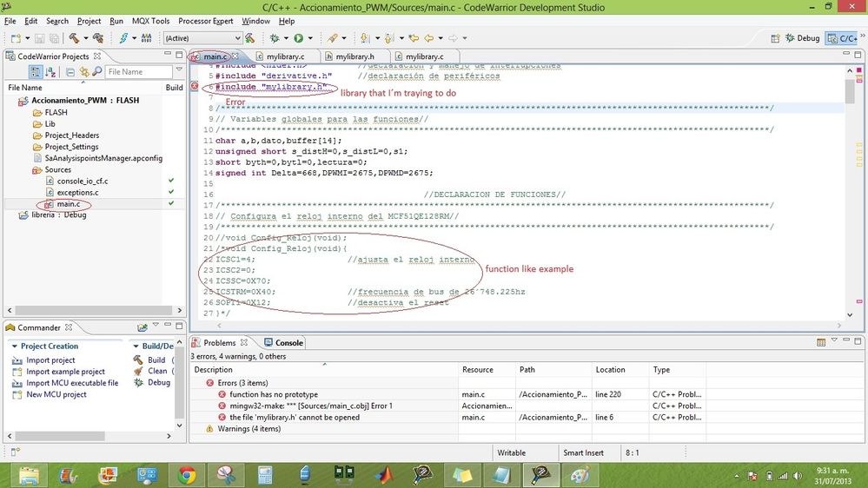Collapse the Project Creation section in Commander
Screen dimensions: 868x488
tap(15, 346)
